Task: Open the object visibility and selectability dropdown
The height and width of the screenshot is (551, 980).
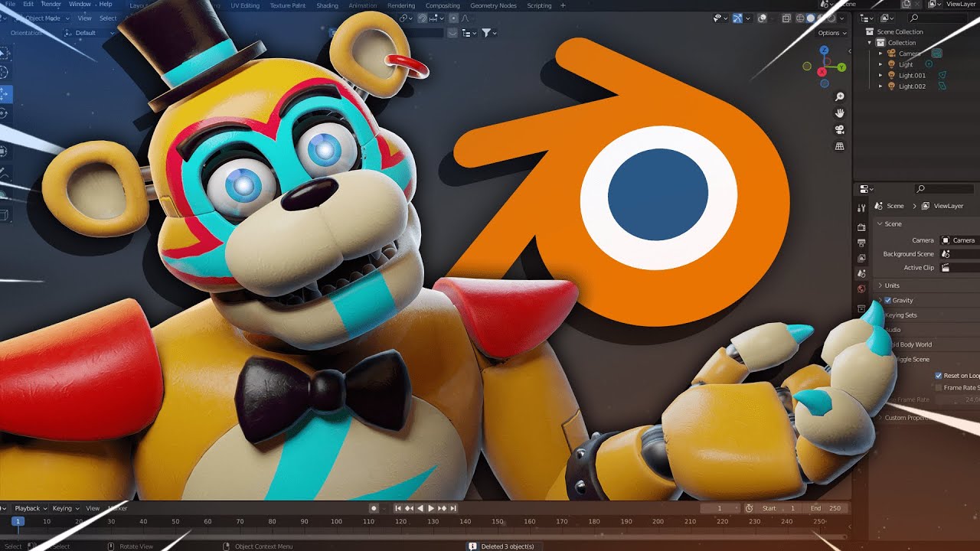Action: [720, 18]
